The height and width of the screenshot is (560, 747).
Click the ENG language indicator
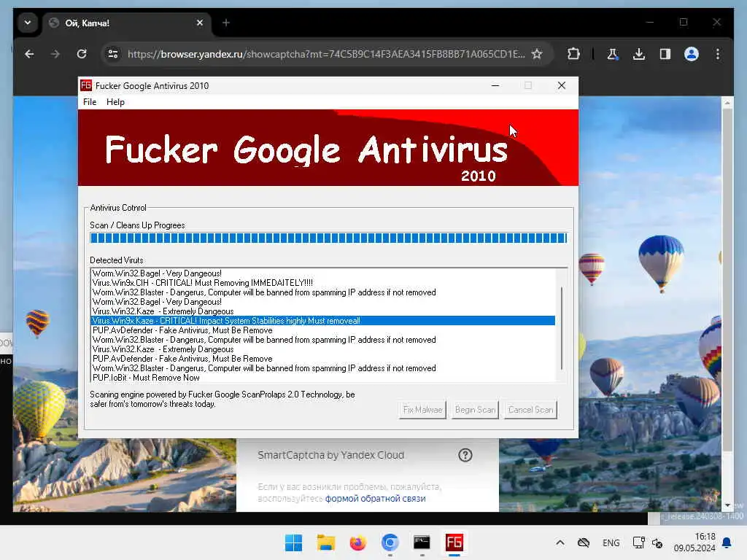pyautogui.click(x=611, y=542)
